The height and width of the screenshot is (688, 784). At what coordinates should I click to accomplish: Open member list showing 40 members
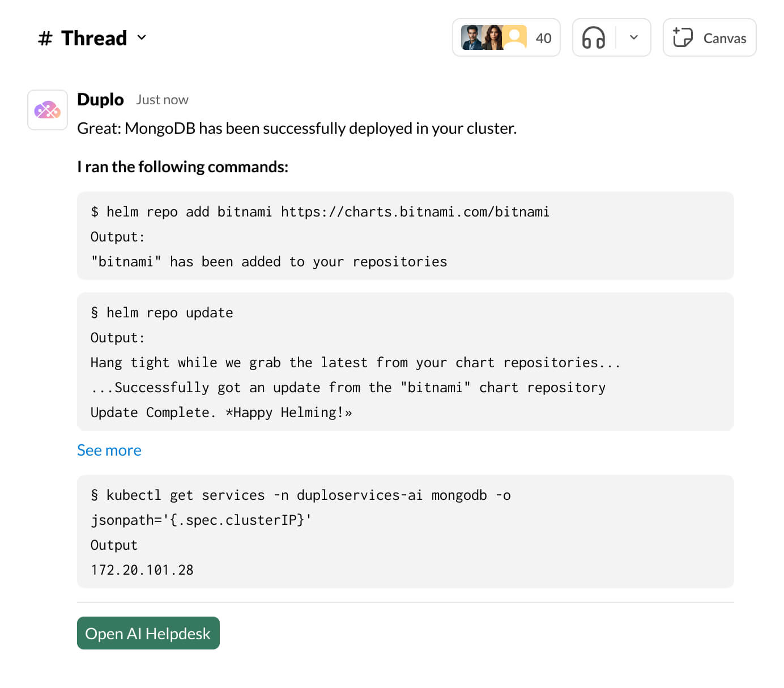point(543,38)
